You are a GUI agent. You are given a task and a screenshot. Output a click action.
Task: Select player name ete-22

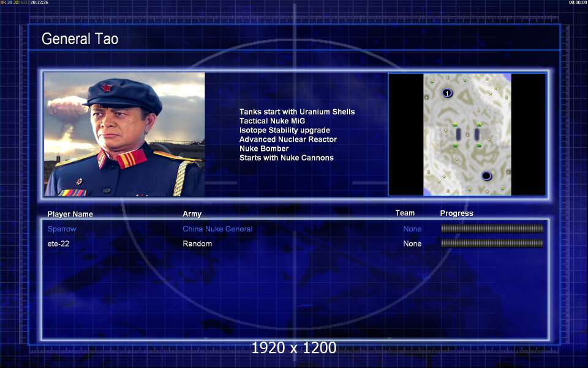click(58, 243)
